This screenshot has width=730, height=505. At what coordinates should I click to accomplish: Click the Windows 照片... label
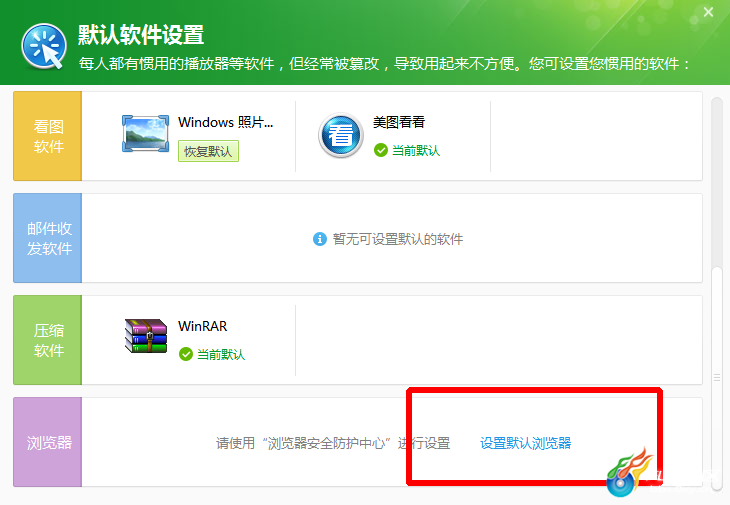tap(225, 122)
